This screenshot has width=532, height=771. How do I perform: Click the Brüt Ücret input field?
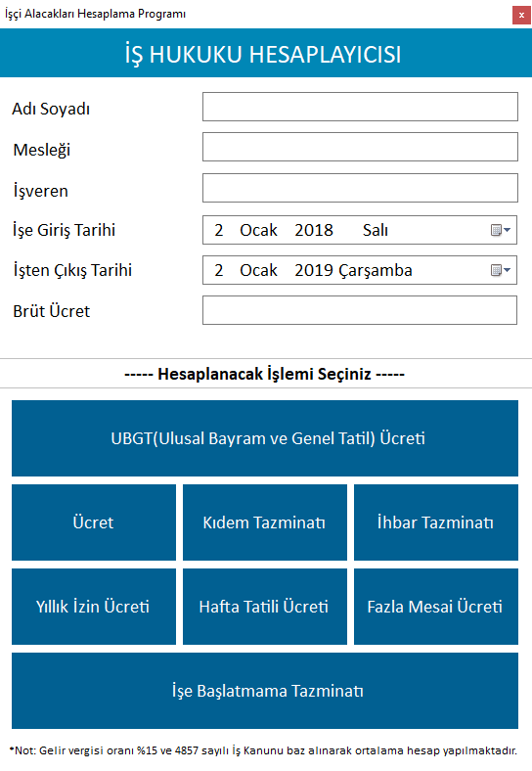[360, 310]
